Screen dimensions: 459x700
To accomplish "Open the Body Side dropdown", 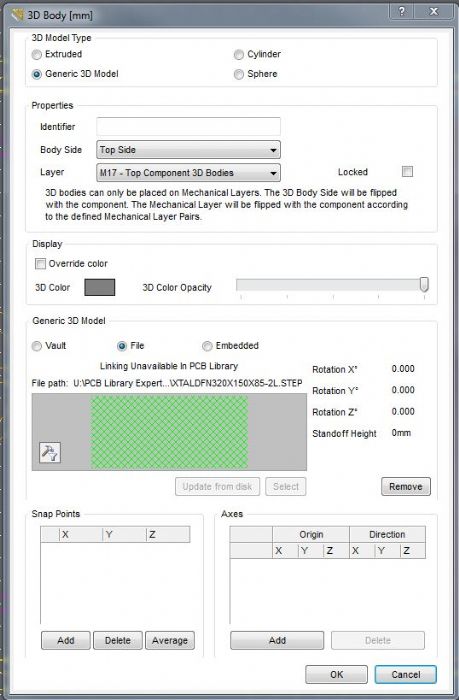I will point(188,150).
